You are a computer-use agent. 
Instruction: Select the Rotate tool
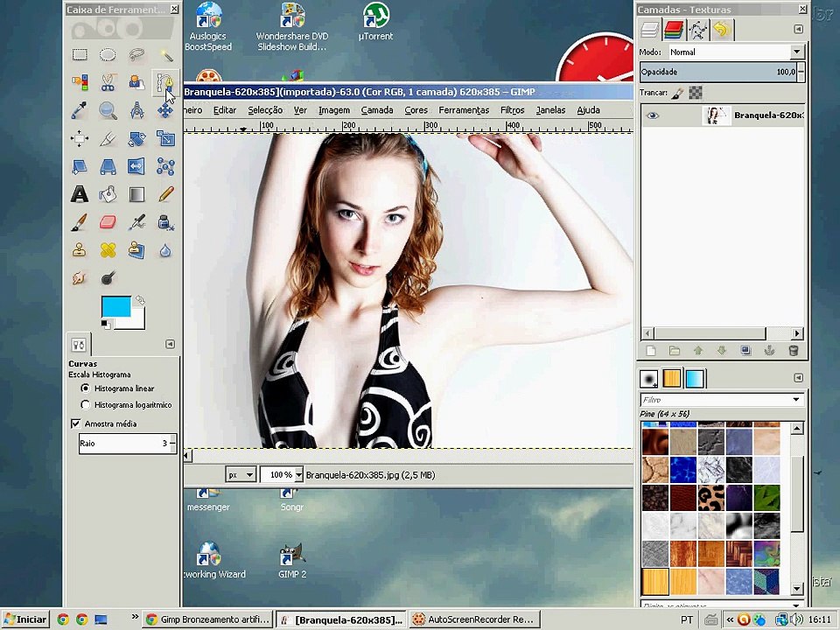[136, 138]
